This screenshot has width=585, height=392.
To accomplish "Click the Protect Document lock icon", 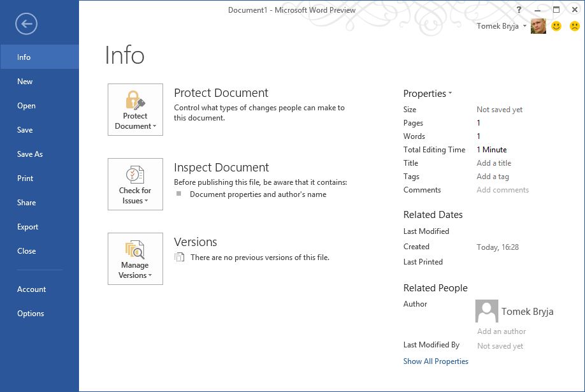I will tap(135, 100).
